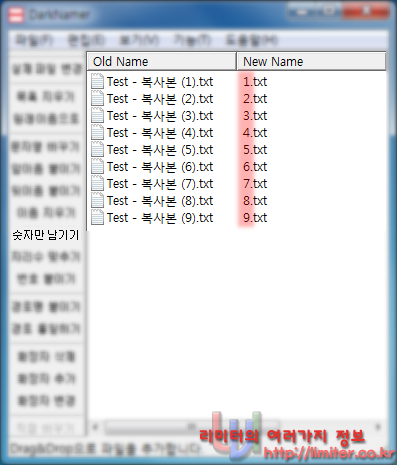The height and width of the screenshot is (465, 397).
Task: Click the 앞이름 붙이기 button
Action: 46,169
